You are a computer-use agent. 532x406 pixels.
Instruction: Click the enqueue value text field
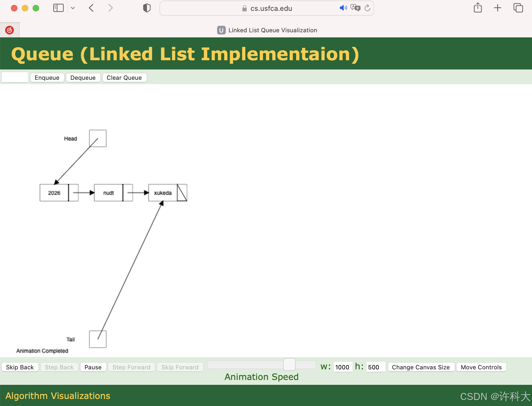(x=15, y=77)
